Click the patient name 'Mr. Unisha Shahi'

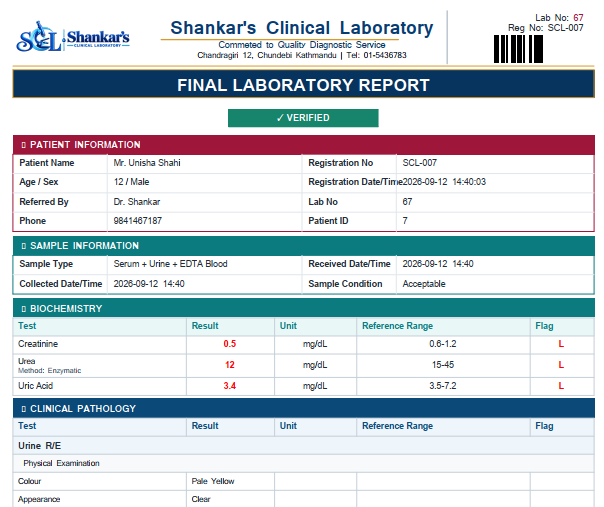[x=147, y=163]
